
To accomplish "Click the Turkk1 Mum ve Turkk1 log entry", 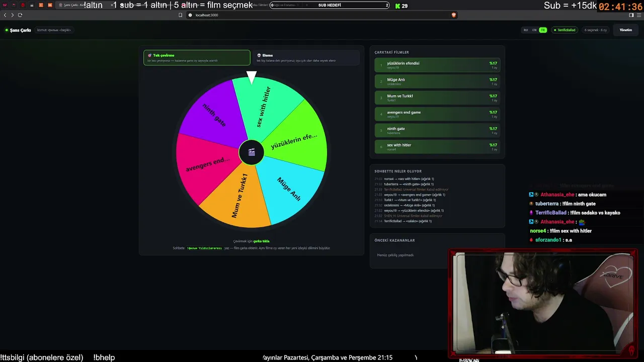I will [405, 200].
